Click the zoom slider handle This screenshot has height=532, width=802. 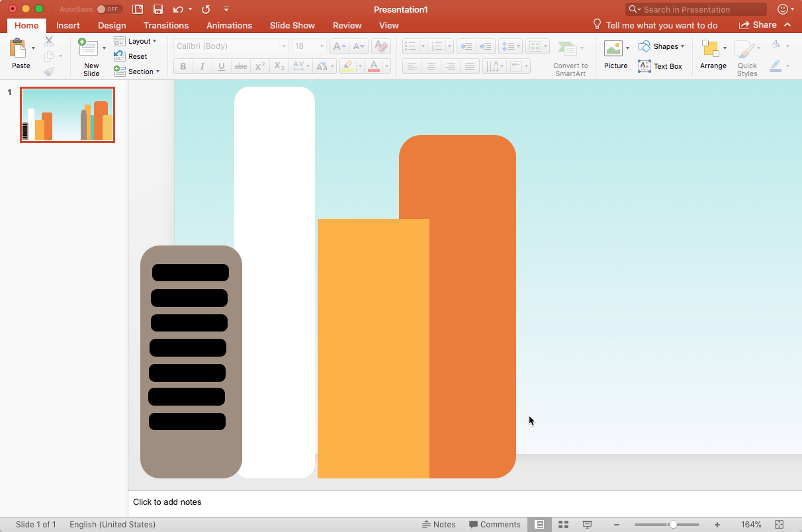(x=673, y=525)
